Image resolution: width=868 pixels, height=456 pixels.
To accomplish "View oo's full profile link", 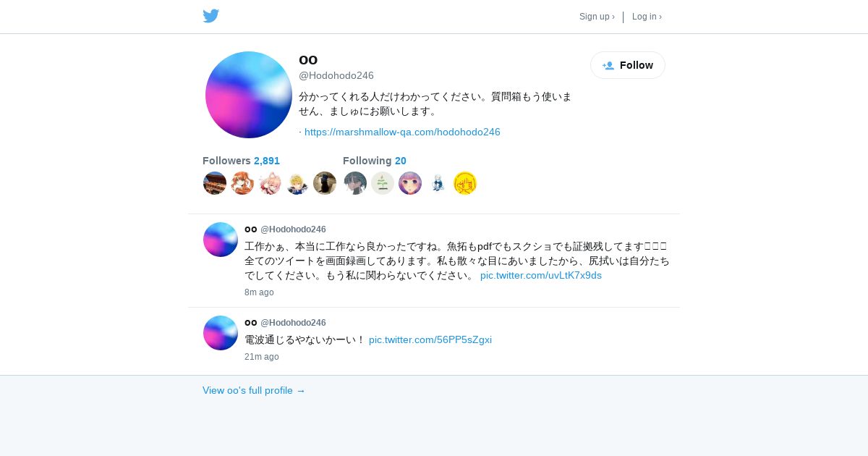I will 254,390.
